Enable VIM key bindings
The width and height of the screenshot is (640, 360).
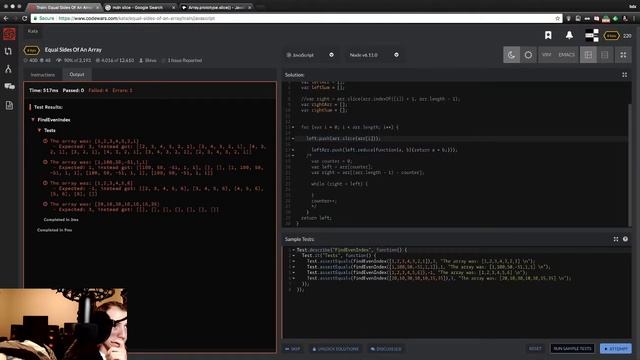547,55
